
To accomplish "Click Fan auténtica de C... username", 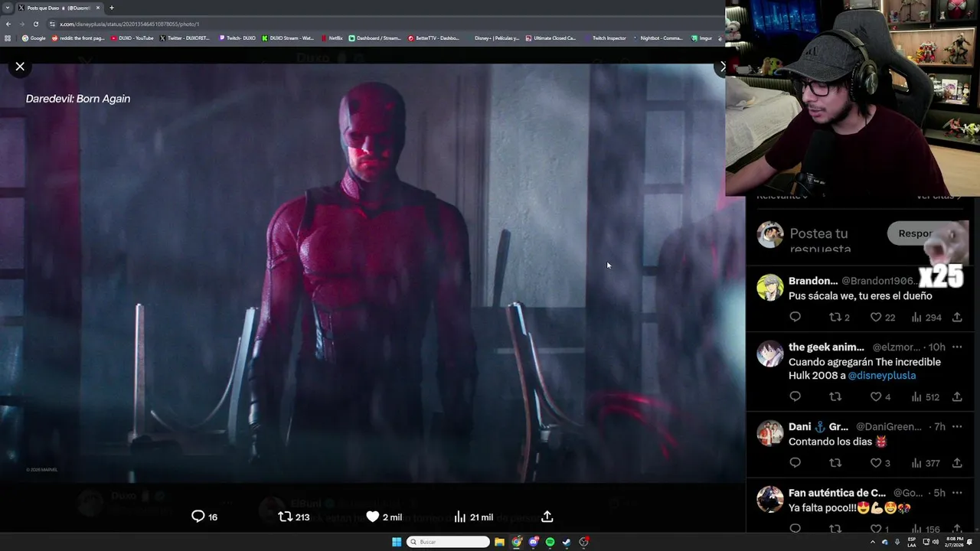I will [837, 492].
